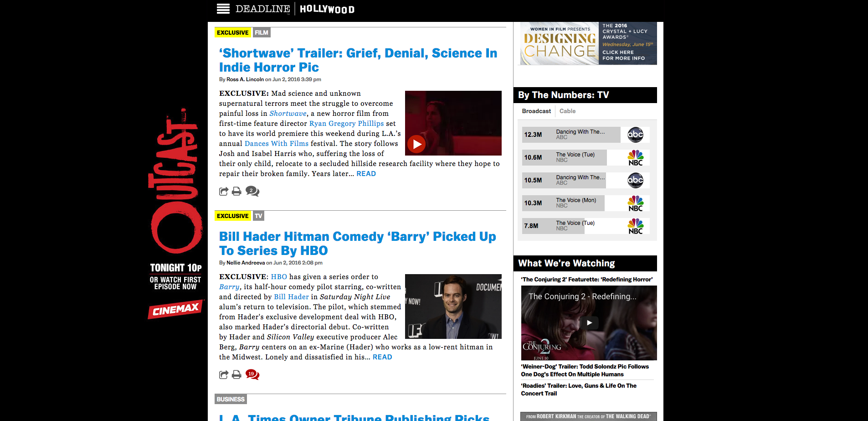Open the 'Roadies' Trailer link
The image size is (868, 421).
(579, 390)
